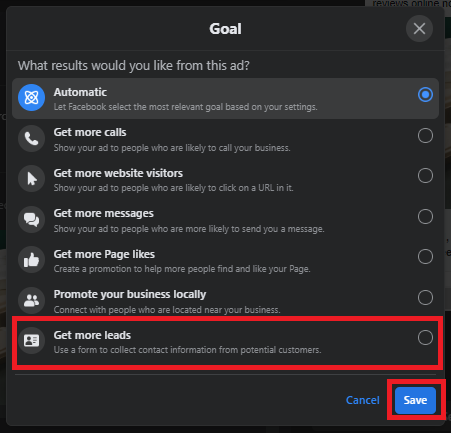Click the Promote your business locally title
The image size is (451, 433).
[x=130, y=294]
